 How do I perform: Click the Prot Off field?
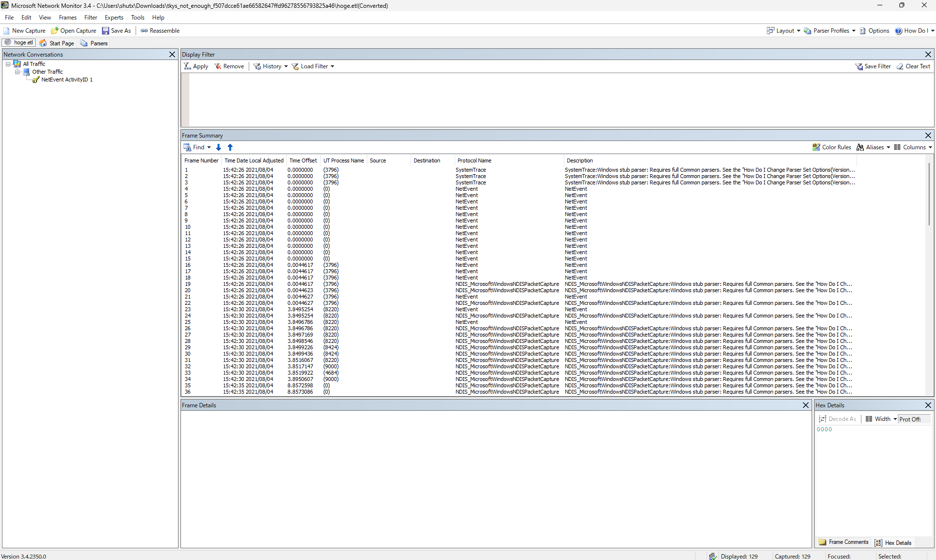914,419
